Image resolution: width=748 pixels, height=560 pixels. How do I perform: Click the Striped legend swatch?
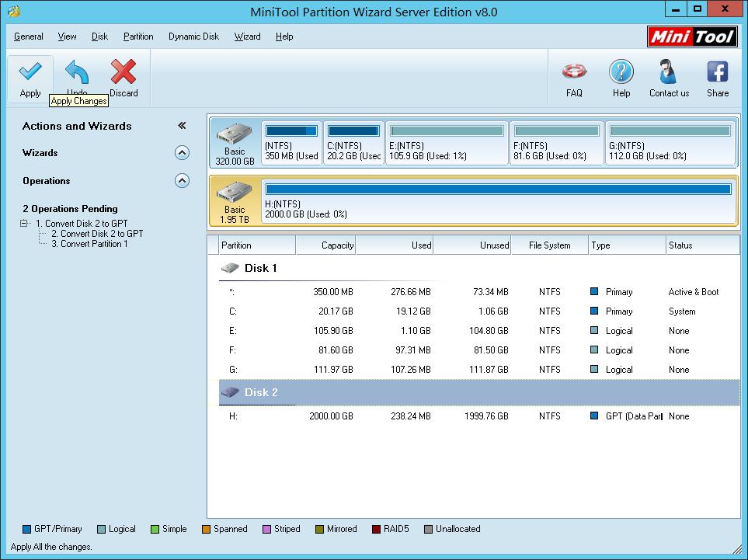pos(266,529)
